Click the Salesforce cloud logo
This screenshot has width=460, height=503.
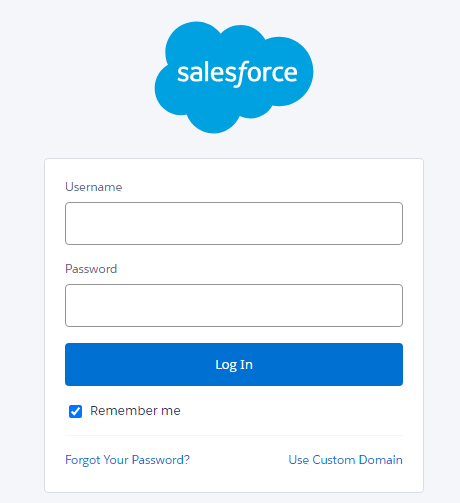(x=234, y=77)
